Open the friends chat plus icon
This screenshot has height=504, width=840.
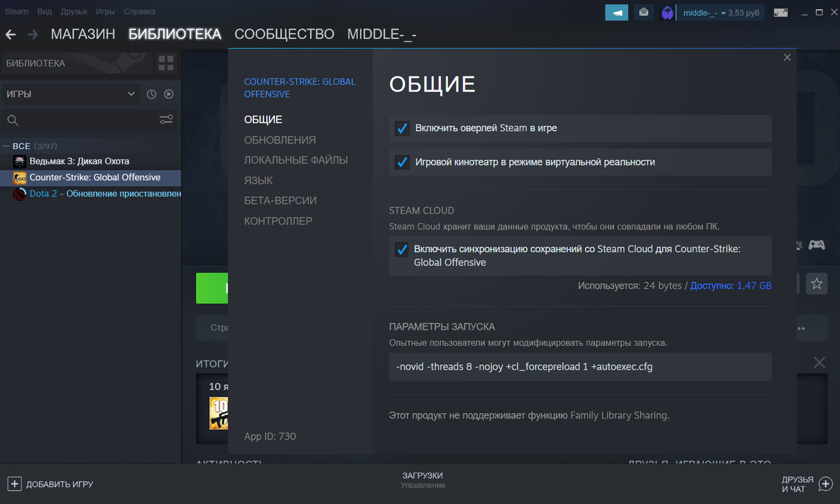(x=825, y=484)
